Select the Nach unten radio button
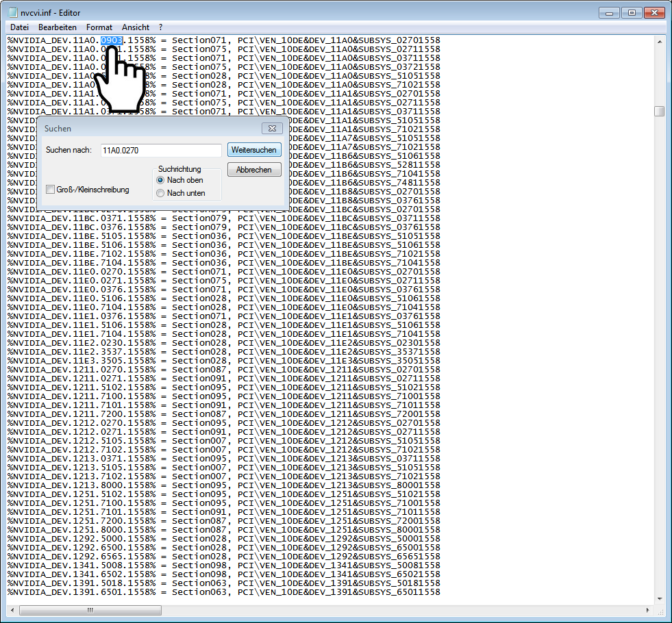 click(x=160, y=193)
